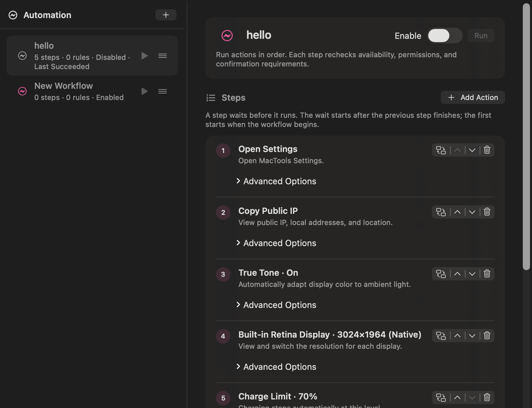The image size is (532, 408).
Task: Move Charge Limit step up
Action: [x=457, y=397]
